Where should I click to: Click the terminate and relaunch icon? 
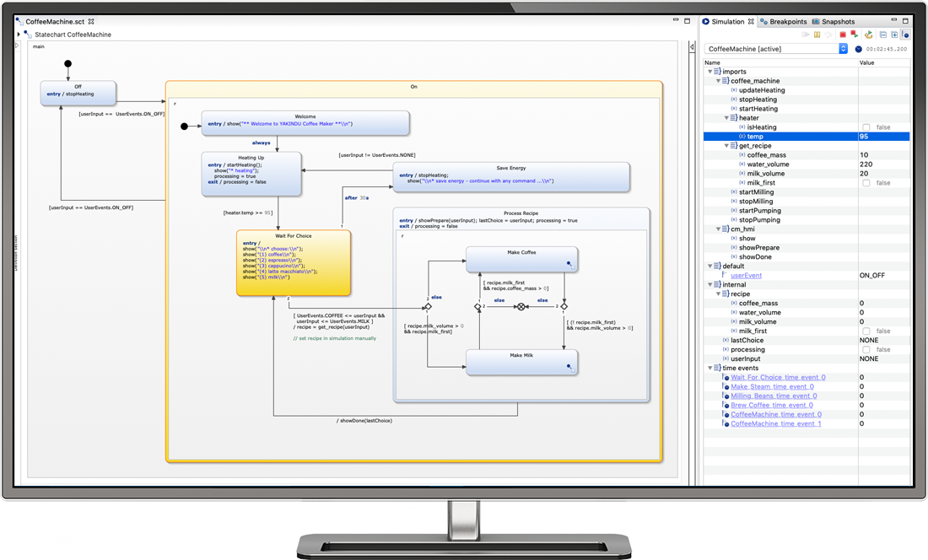(855, 35)
